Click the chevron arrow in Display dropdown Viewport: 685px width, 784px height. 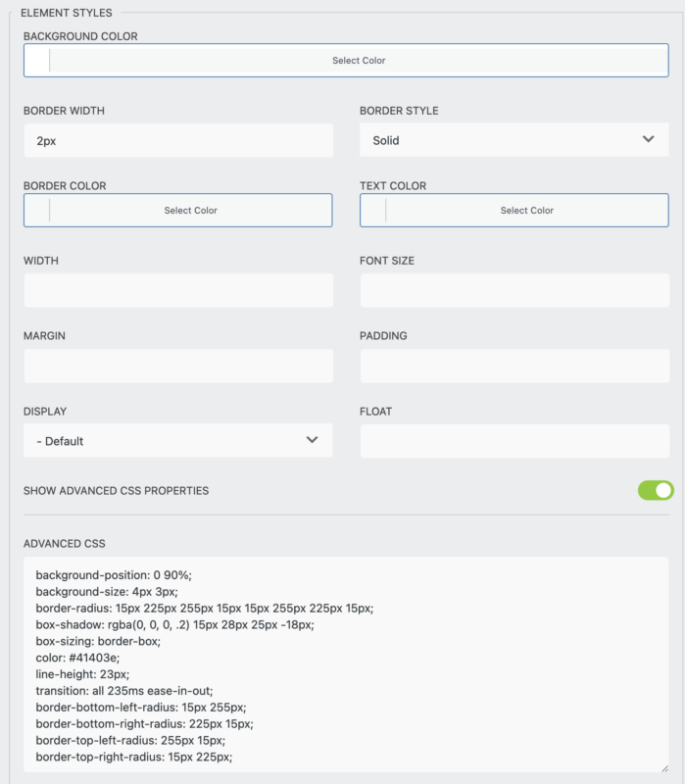click(312, 440)
